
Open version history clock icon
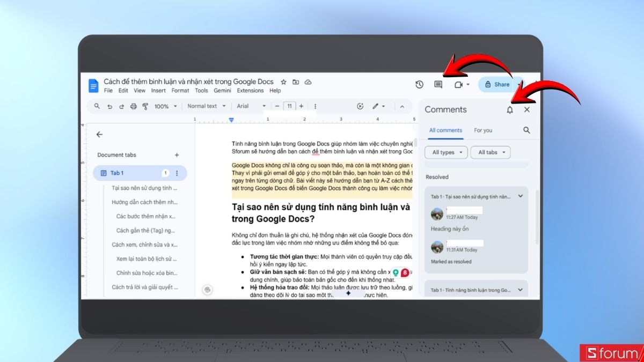420,85
